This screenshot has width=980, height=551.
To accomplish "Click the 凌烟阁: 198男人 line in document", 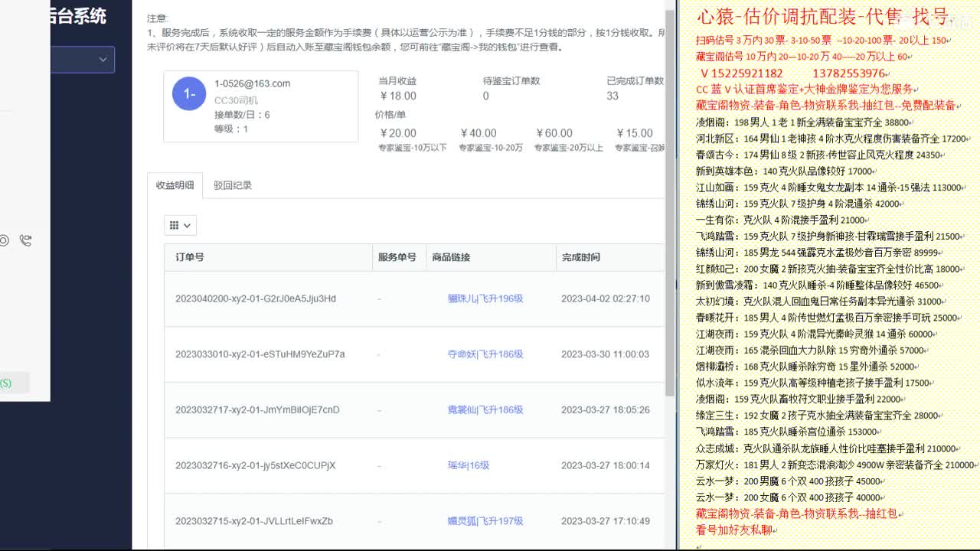I will [805, 122].
